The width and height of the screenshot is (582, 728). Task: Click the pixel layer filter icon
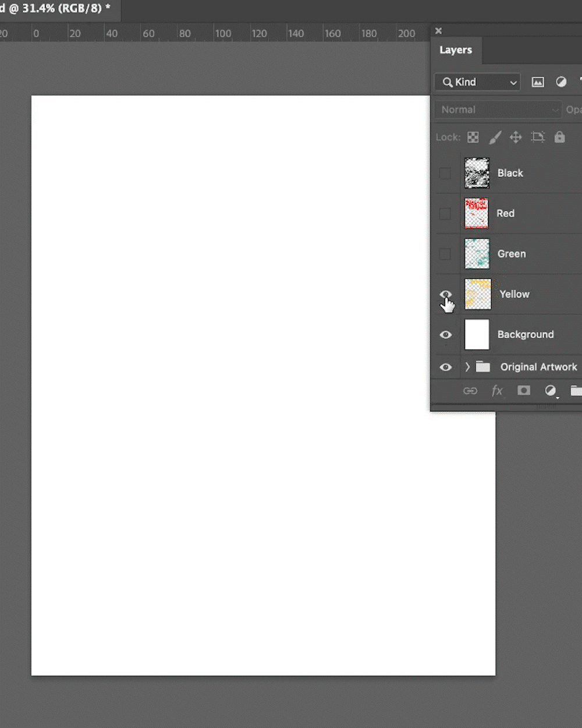538,82
